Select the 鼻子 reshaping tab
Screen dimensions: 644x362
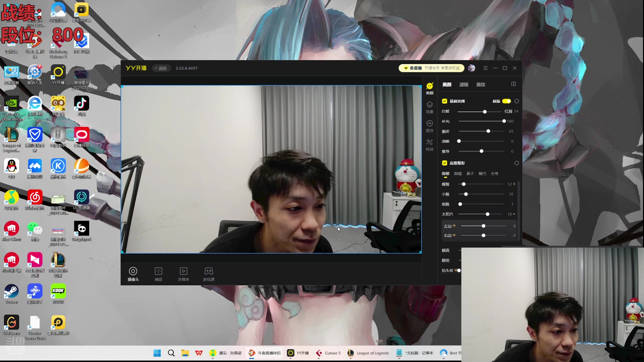pos(470,174)
